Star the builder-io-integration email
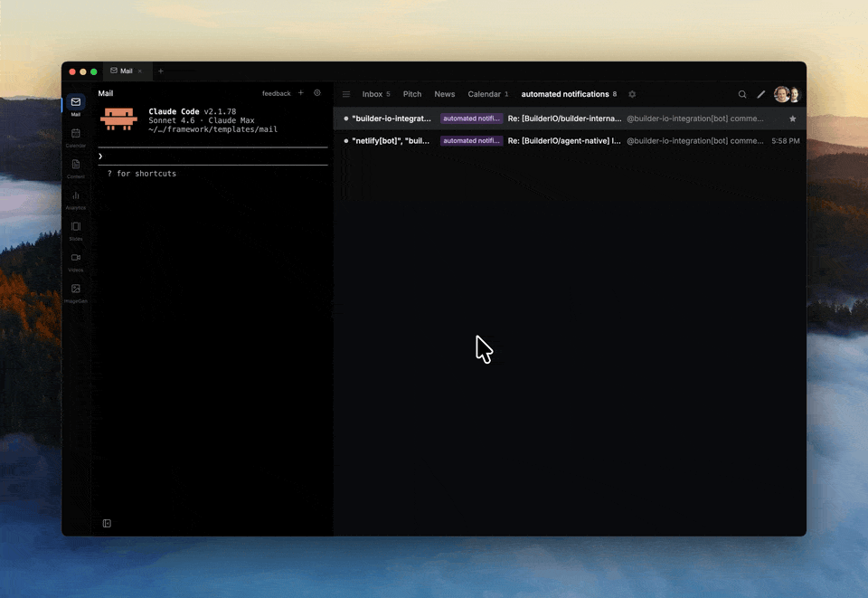 792,118
